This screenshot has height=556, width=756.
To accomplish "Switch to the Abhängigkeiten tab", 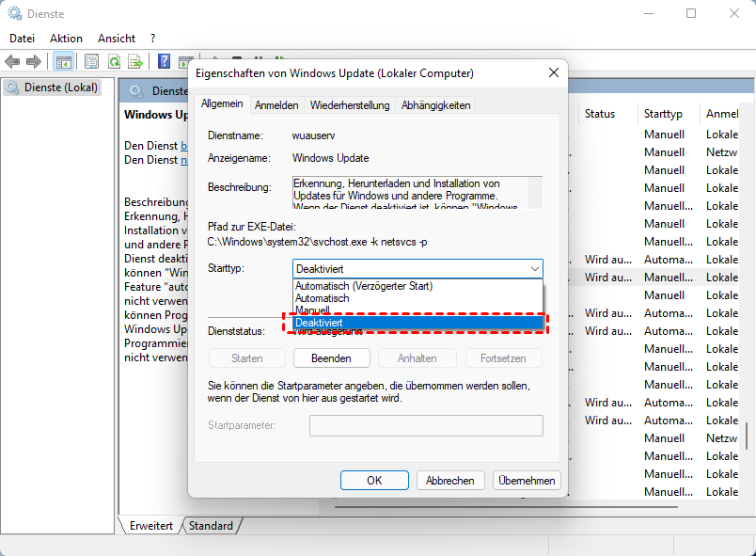I will 435,105.
